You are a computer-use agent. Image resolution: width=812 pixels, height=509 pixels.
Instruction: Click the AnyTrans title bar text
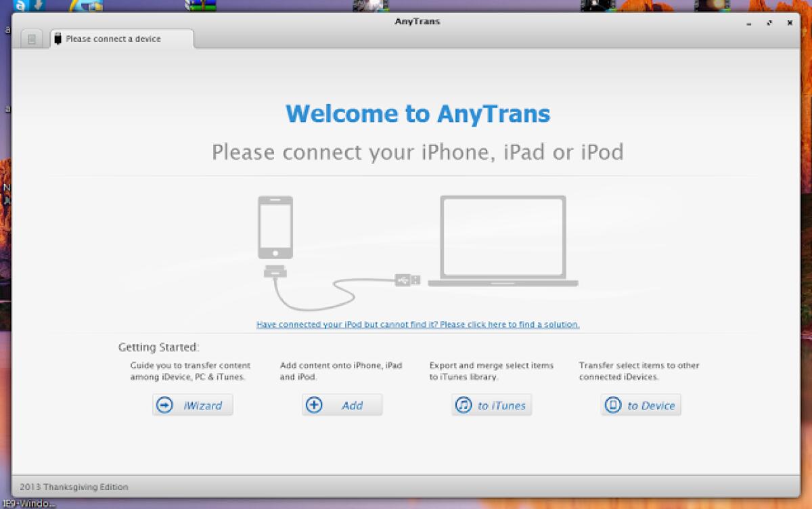pyautogui.click(x=418, y=21)
